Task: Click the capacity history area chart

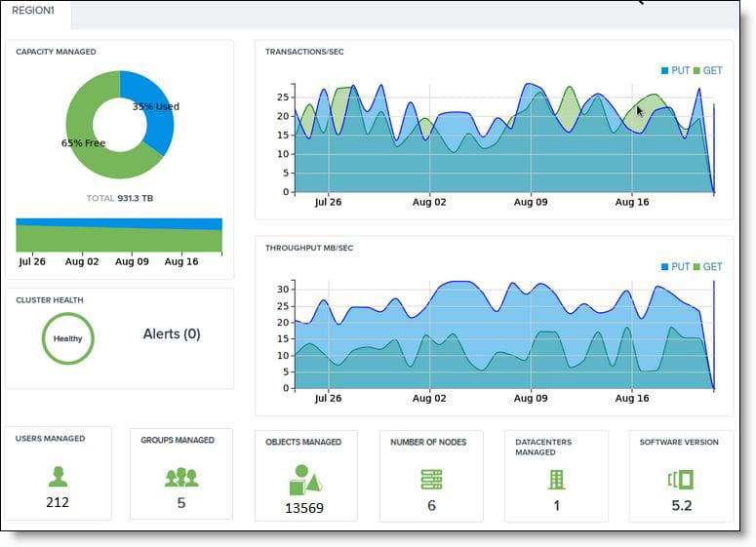Action: click(119, 235)
